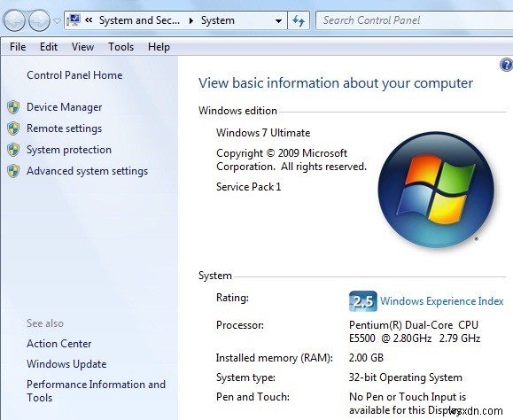
Task: Open the File menu
Action: pyautogui.click(x=18, y=47)
